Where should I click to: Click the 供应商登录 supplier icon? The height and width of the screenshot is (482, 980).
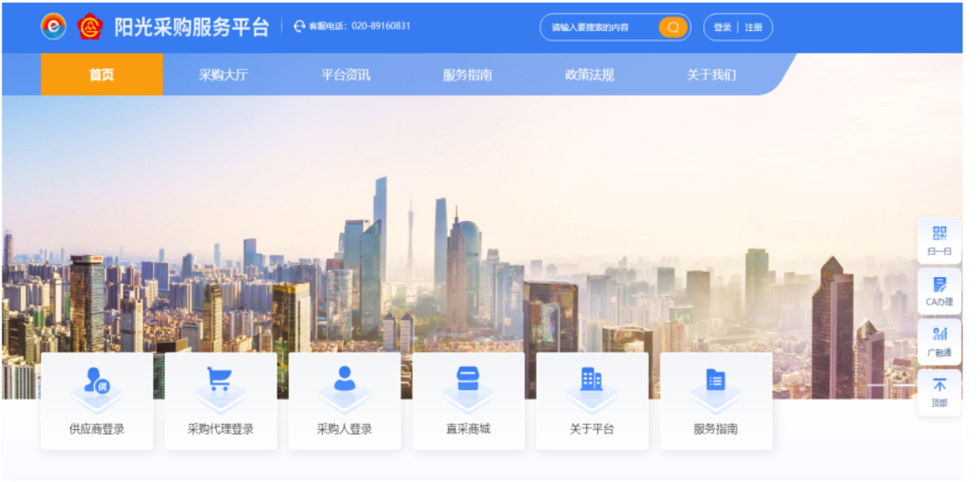pos(97,381)
